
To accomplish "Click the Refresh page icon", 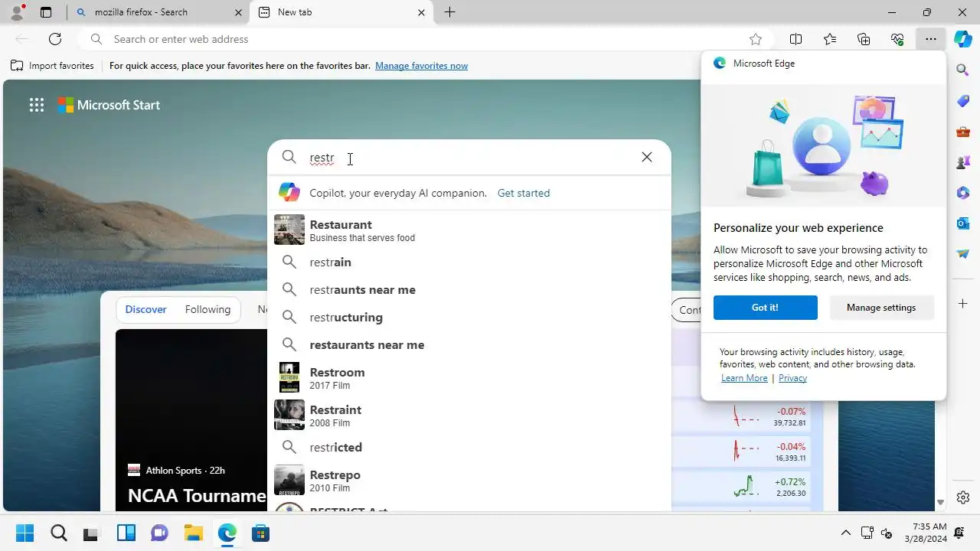I will (x=55, y=39).
